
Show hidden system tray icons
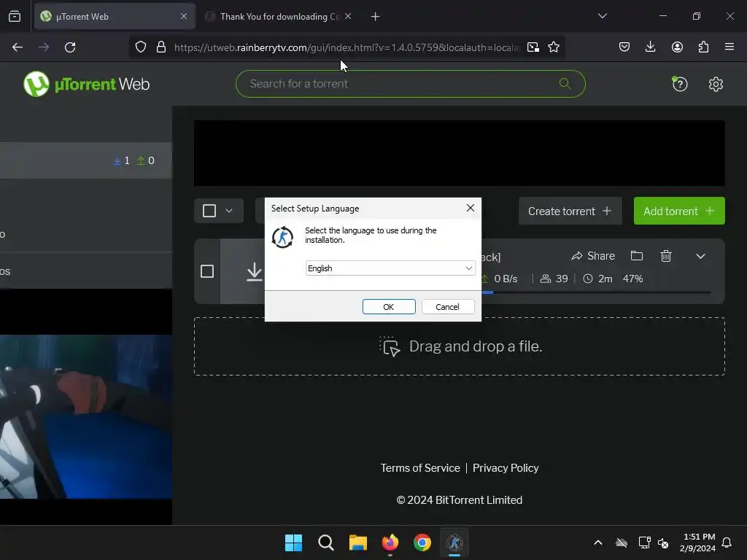(x=598, y=542)
